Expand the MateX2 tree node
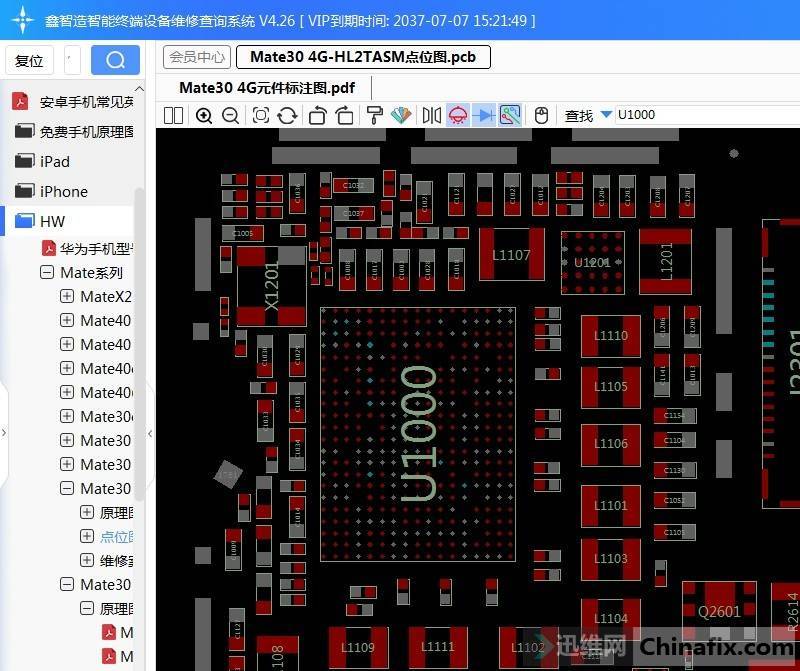Image resolution: width=800 pixels, height=671 pixels. [67, 297]
